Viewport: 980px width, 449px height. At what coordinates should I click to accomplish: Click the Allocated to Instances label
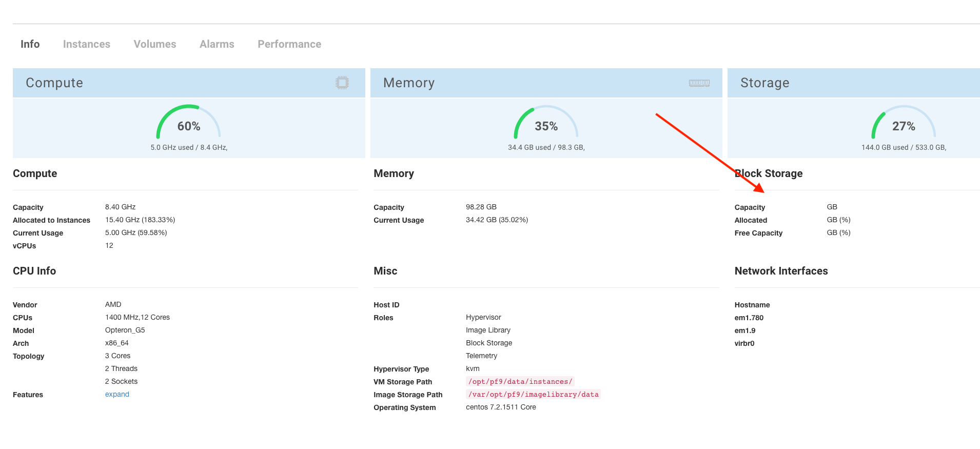(51, 220)
